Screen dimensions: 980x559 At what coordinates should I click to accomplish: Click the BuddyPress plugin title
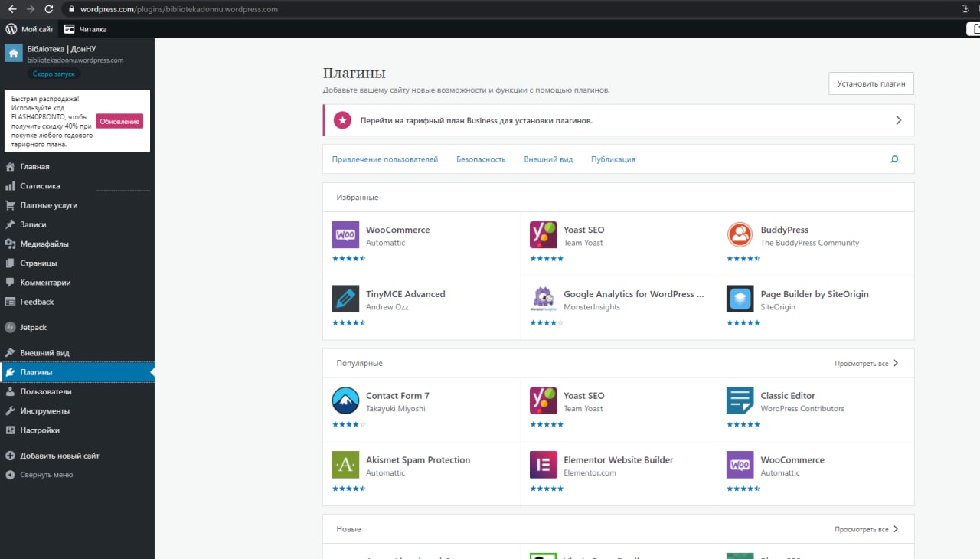click(x=784, y=230)
